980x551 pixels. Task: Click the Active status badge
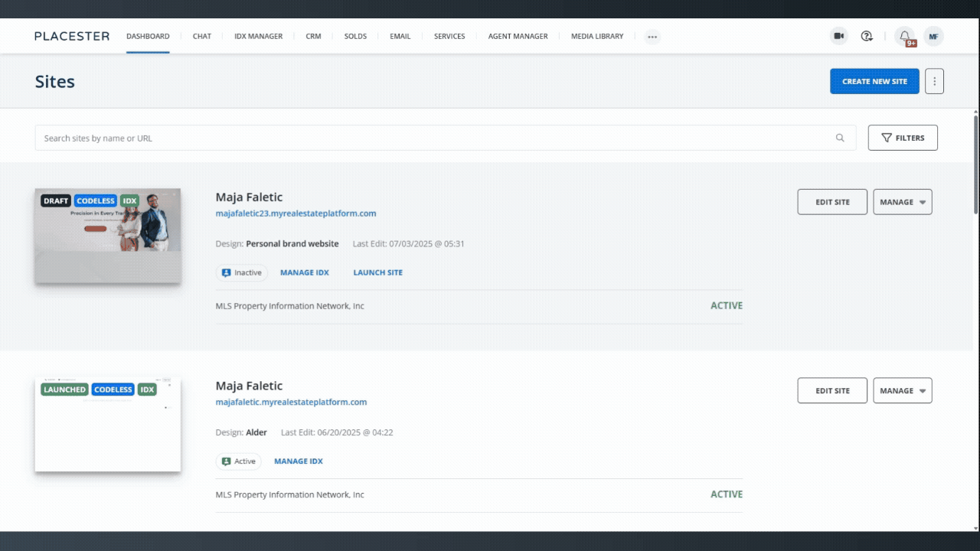(239, 461)
